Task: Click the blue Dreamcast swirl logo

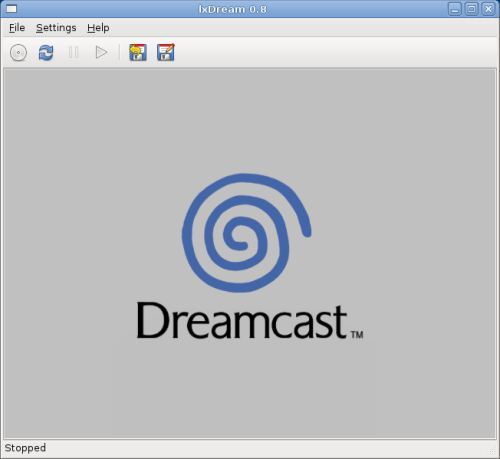Action: pyautogui.click(x=246, y=233)
